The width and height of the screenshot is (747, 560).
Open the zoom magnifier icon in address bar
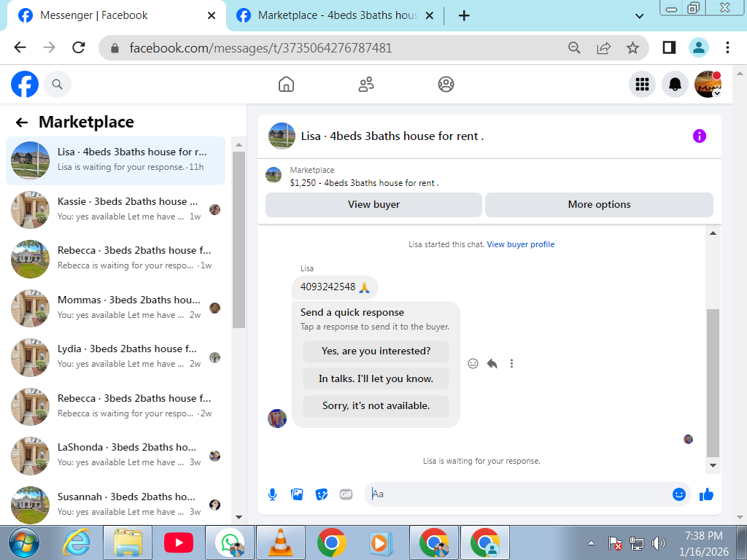[574, 47]
